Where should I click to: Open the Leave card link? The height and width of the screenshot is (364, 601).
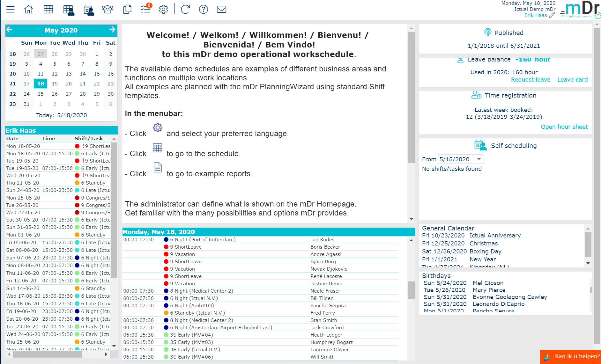point(572,80)
